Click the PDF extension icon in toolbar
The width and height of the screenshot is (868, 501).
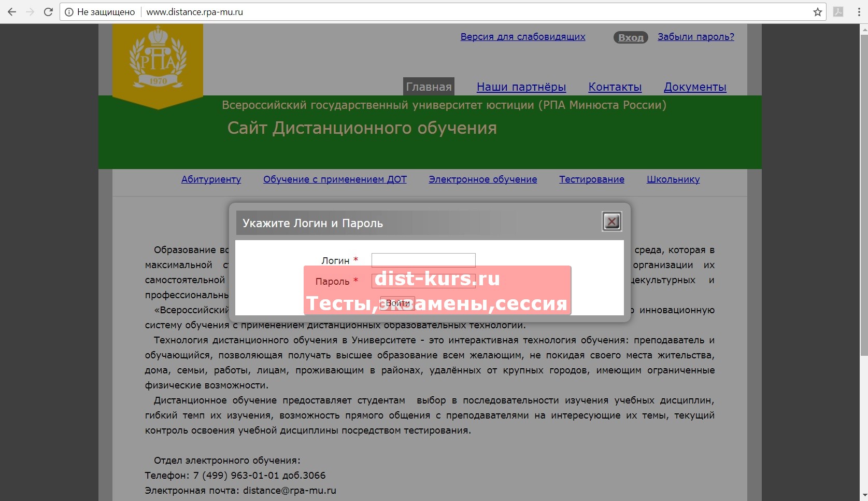click(838, 12)
